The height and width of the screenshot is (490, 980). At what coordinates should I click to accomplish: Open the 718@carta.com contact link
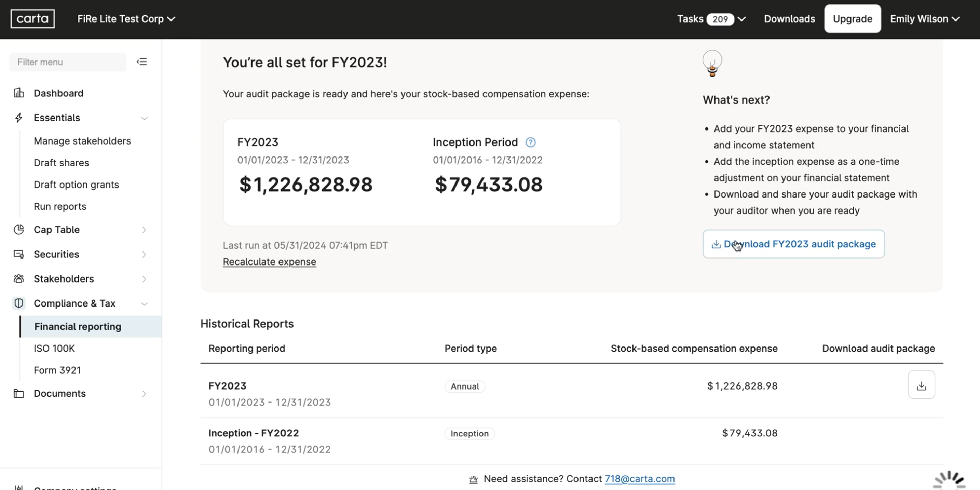click(x=640, y=479)
